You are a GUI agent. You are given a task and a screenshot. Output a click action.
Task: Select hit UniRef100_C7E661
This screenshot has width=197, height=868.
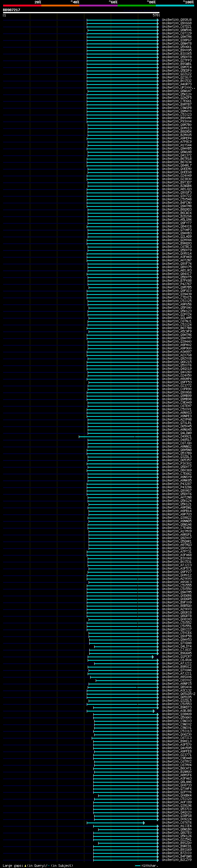click(x=176, y=101)
